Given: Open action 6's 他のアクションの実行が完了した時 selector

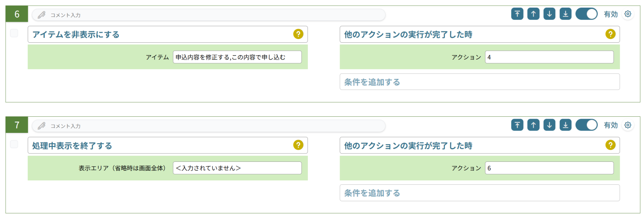Looking at the screenshot, I should tap(480, 34).
